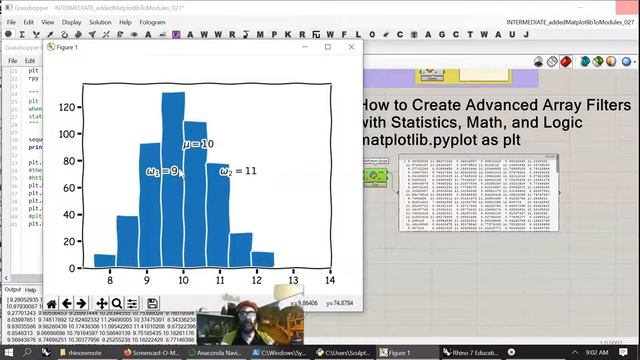The width and height of the screenshot is (640, 360).
Task: Click the U tab letter in component toolbar
Action: click(512, 35)
